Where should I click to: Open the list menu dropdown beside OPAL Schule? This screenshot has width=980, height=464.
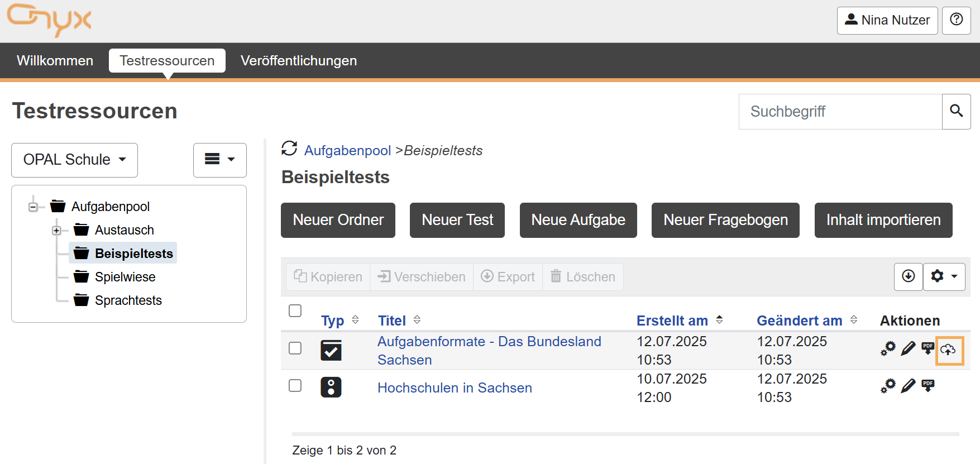(x=220, y=160)
